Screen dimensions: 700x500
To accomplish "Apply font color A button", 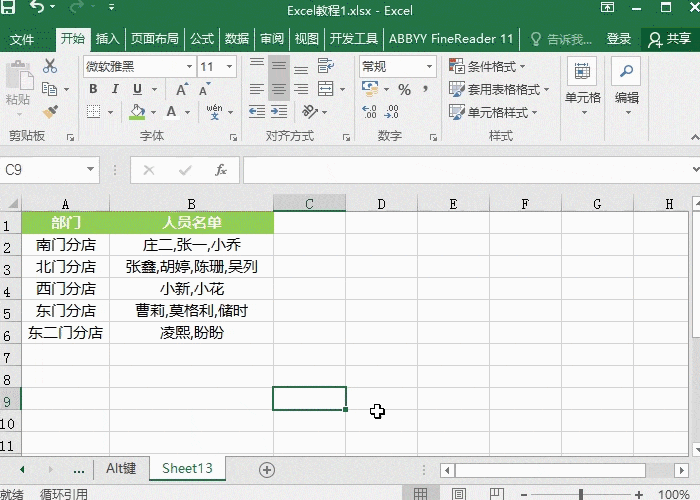I will point(171,112).
